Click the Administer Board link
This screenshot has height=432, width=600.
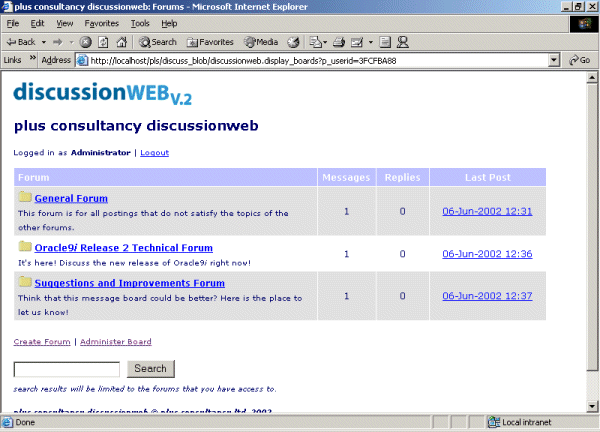[x=116, y=342]
